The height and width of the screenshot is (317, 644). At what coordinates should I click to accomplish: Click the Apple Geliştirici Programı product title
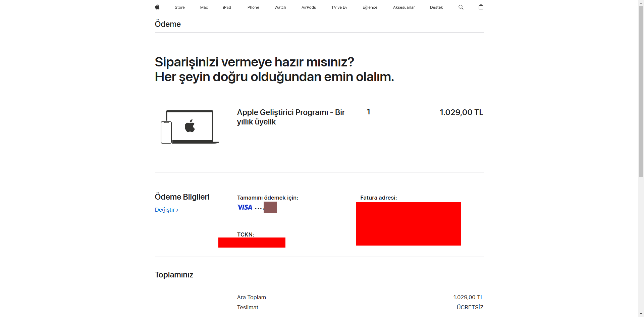291,117
